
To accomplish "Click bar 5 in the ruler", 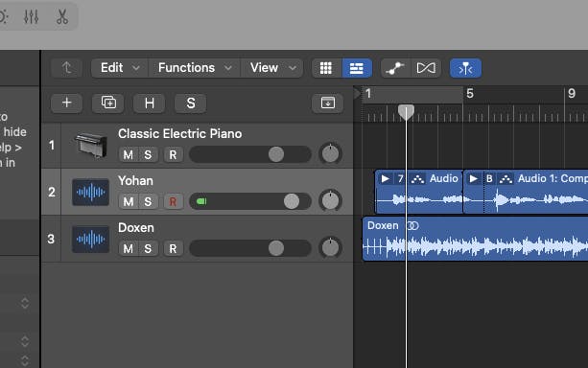I will pyautogui.click(x=470, y=94).
